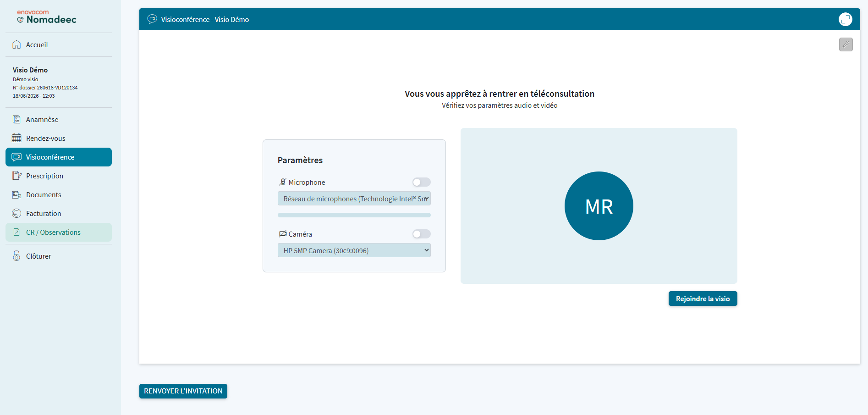Select the Visioconférence menu item
868x415 pixels.
tap(59, 157)
